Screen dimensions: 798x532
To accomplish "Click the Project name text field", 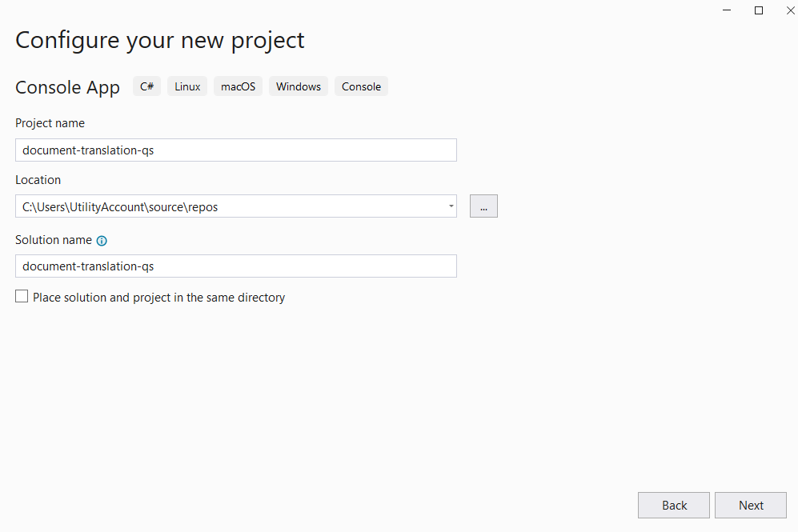I will point(235,150).
